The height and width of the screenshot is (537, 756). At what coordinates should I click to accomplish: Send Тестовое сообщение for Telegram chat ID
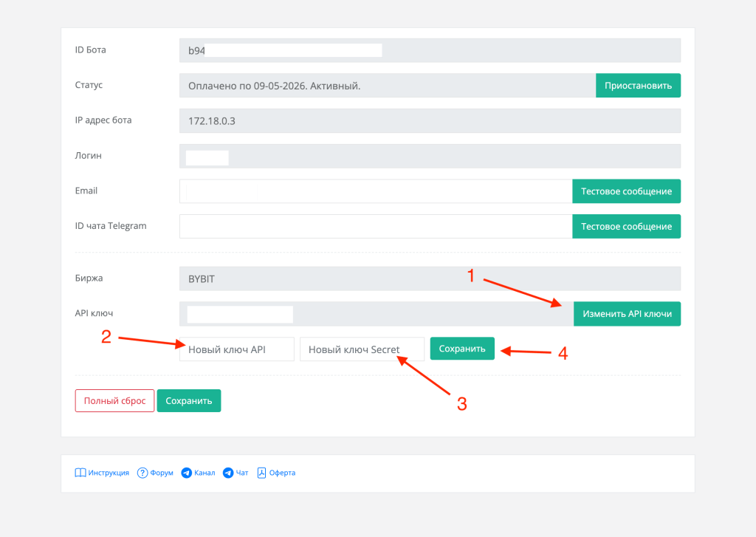626,227
